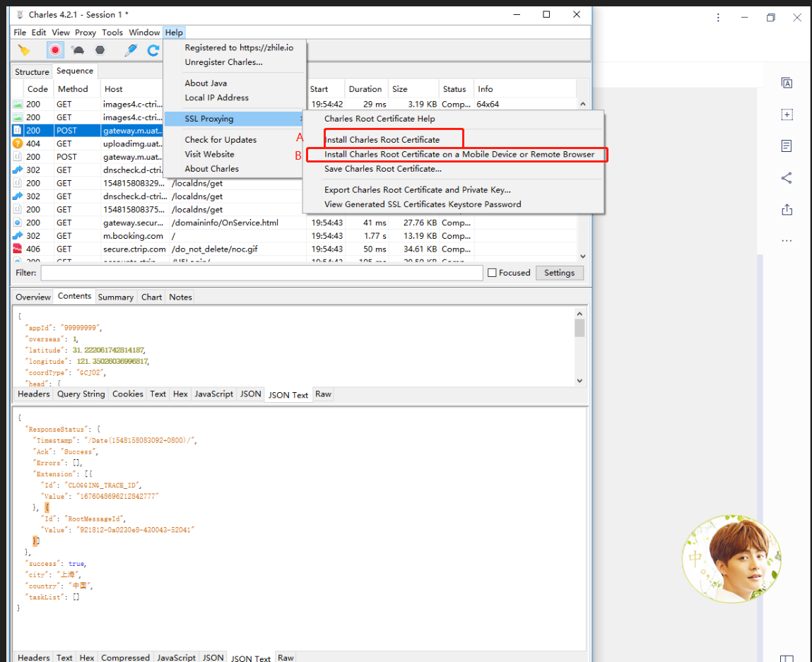Screen dimensions: 812x662
Task: Open the File menu
Action: pyautogui.click(x=20, y=32)
